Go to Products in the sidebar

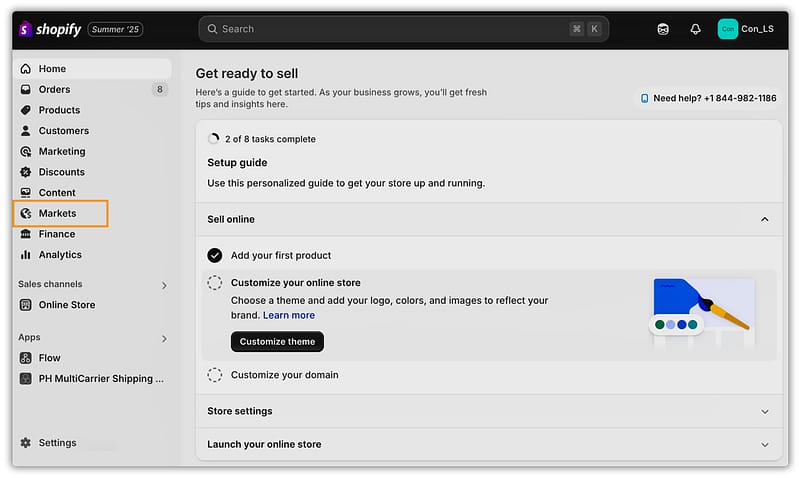pos(59,110)
